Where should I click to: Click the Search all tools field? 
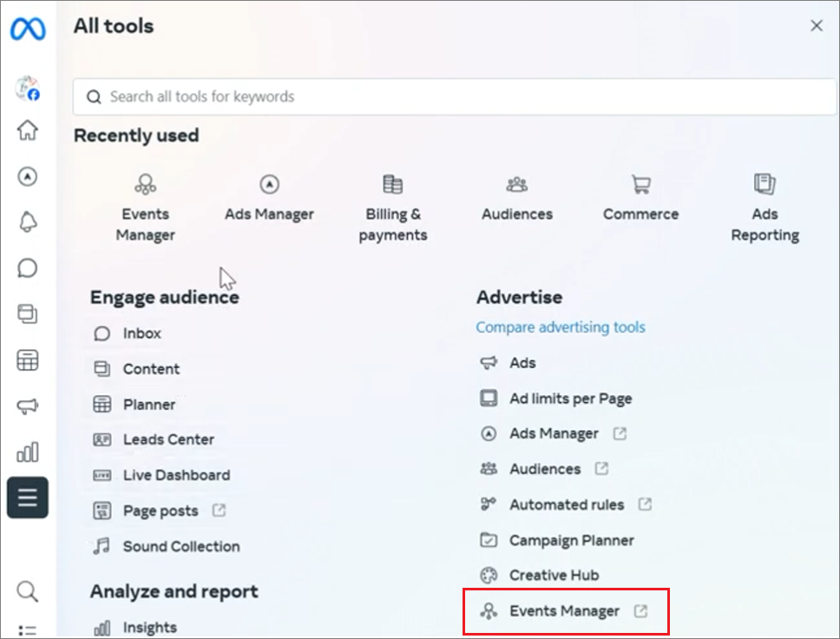[455, 96]
